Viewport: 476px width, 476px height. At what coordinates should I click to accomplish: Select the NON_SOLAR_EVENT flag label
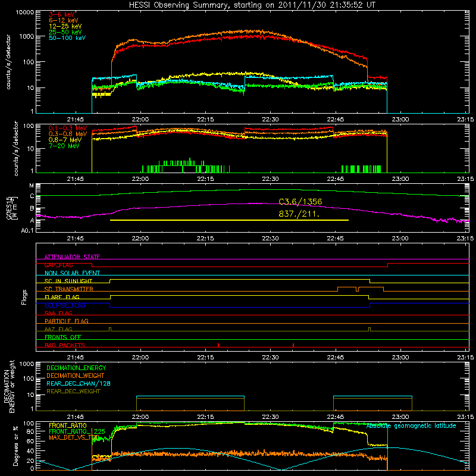coord(72,273)
